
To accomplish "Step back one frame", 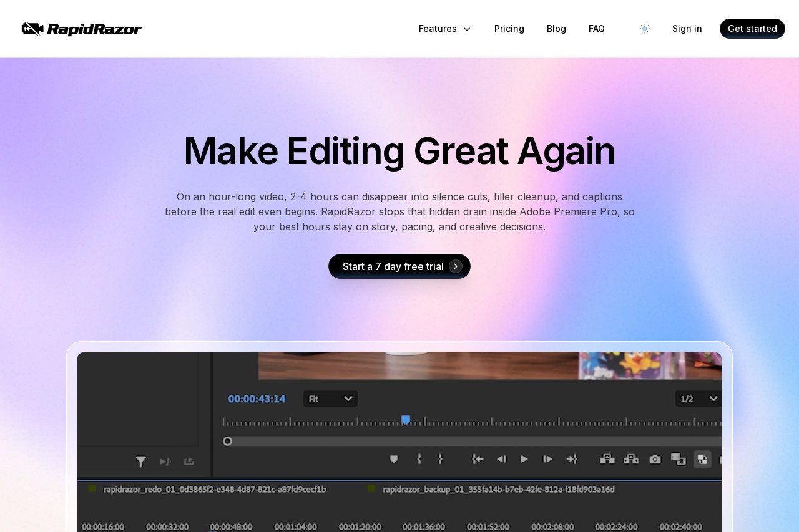I will 501,459.
